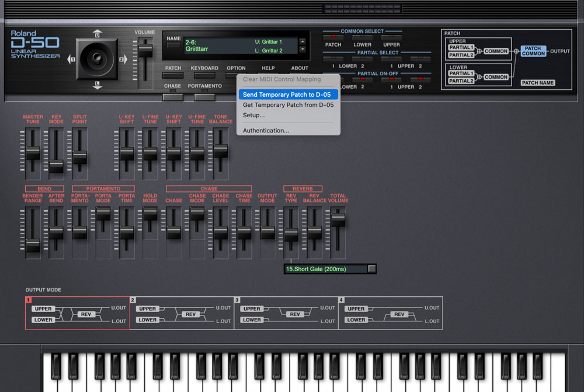
Task: Open the KEYBOARD menu button
Action: (x=204, y=75)
